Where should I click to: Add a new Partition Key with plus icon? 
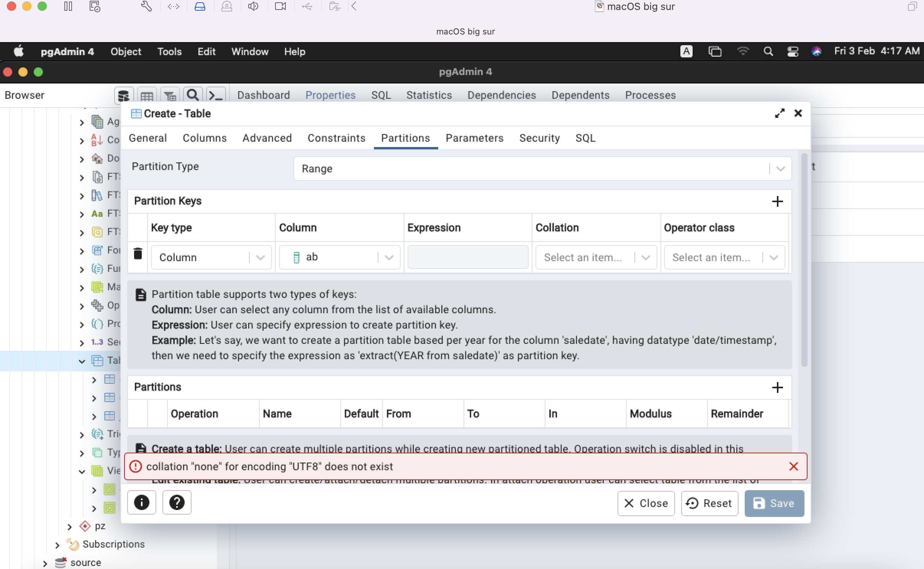click(x=778, y=202)
